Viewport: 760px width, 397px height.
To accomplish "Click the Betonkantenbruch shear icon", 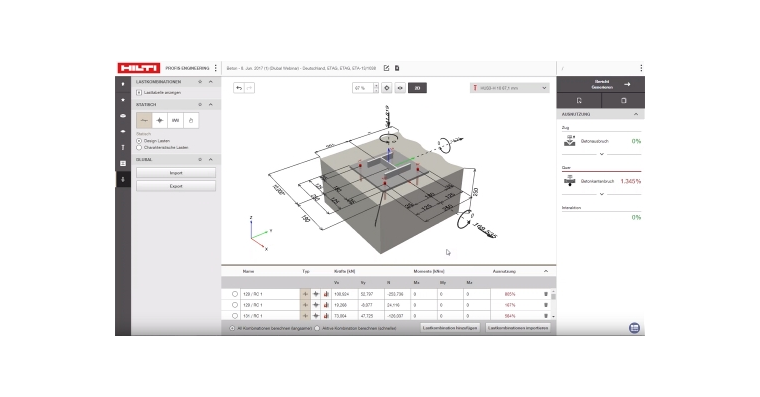I will pos(570,181).
